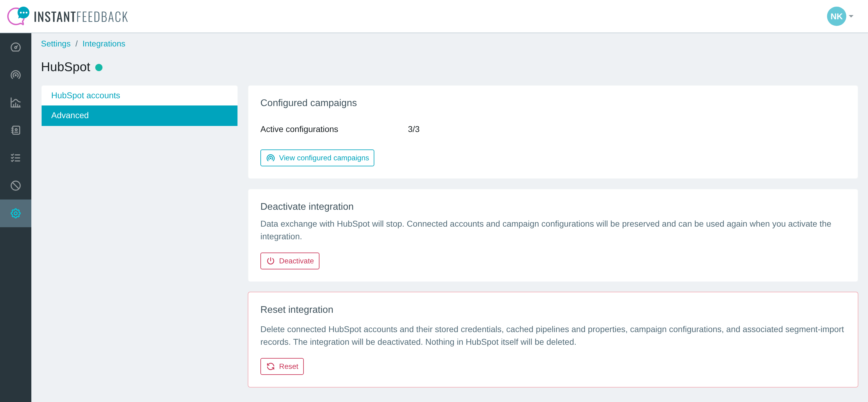The width and height of the screenshot is (868, 402).
Task: Click the Configured campaigns heading
Action: click(308, 103)
